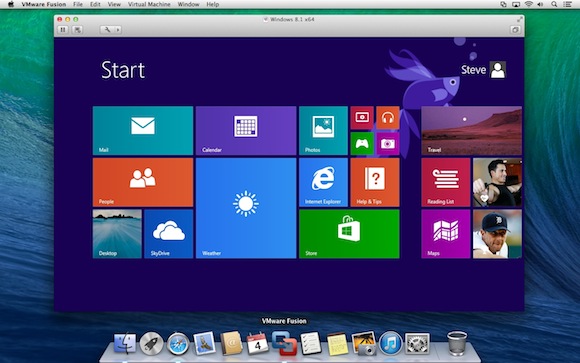Open Contacts from the Dock
Screen dimensions: 580x363
pos(231,343)
